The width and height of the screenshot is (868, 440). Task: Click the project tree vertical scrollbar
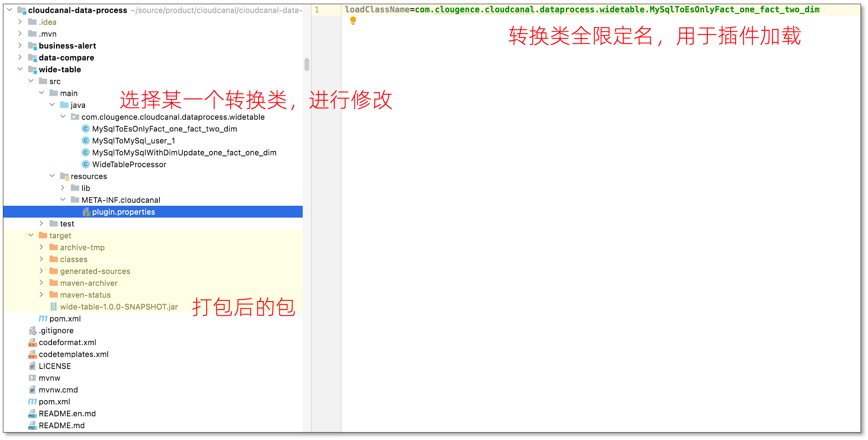[x=307, y=65]
